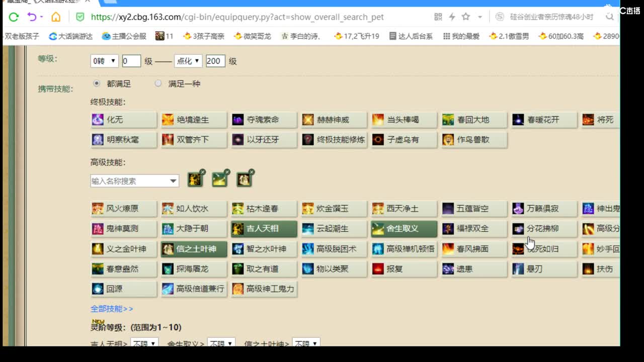Screen dimensions: 644x362
Task: Select the 明察秋毫 skill
Action: tap(124, 140)
